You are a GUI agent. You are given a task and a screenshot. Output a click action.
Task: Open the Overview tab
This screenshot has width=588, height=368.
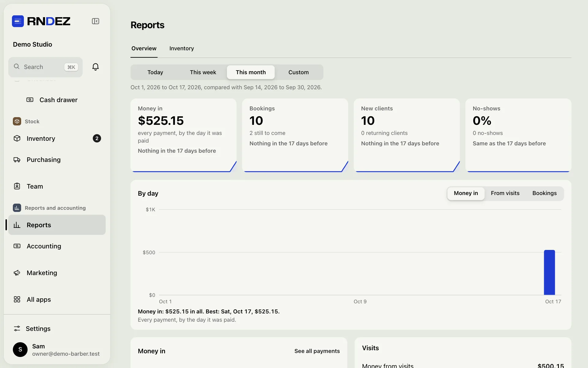coord(144,48)
